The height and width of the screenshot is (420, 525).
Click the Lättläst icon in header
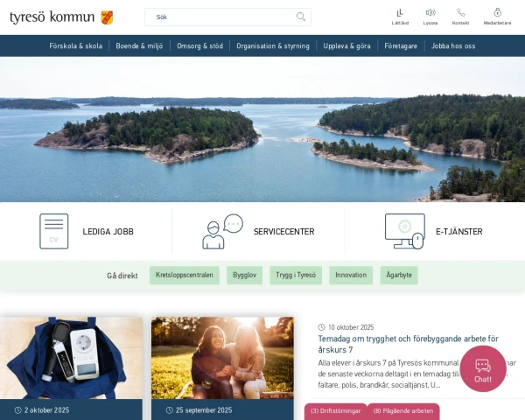click(x=400, y=13)
